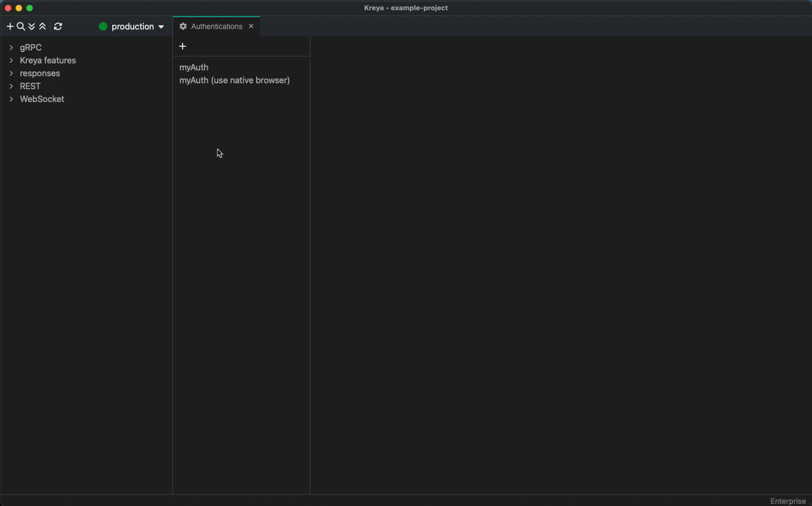Open the search magnifier in the sidebar
The image size is (812, 506).
[x=21, y=26]
